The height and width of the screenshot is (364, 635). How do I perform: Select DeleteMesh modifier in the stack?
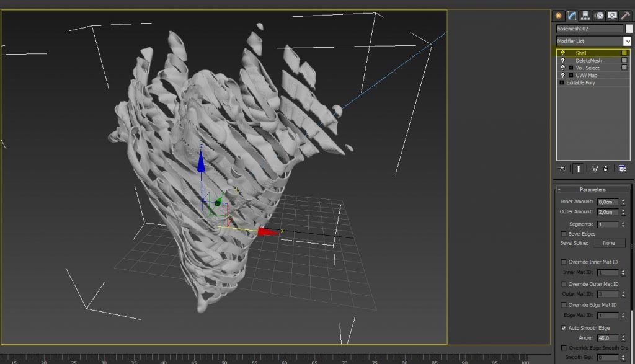(588, 60)
